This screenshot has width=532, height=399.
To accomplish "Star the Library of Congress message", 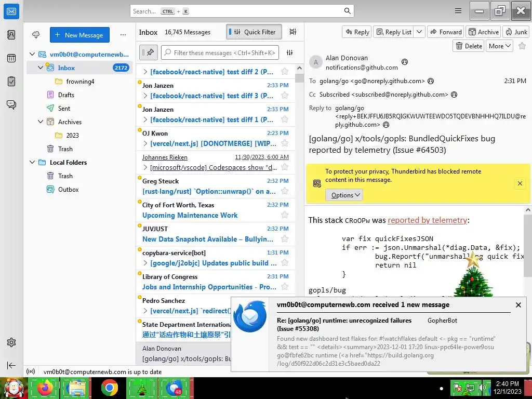I will coord(285,287).
